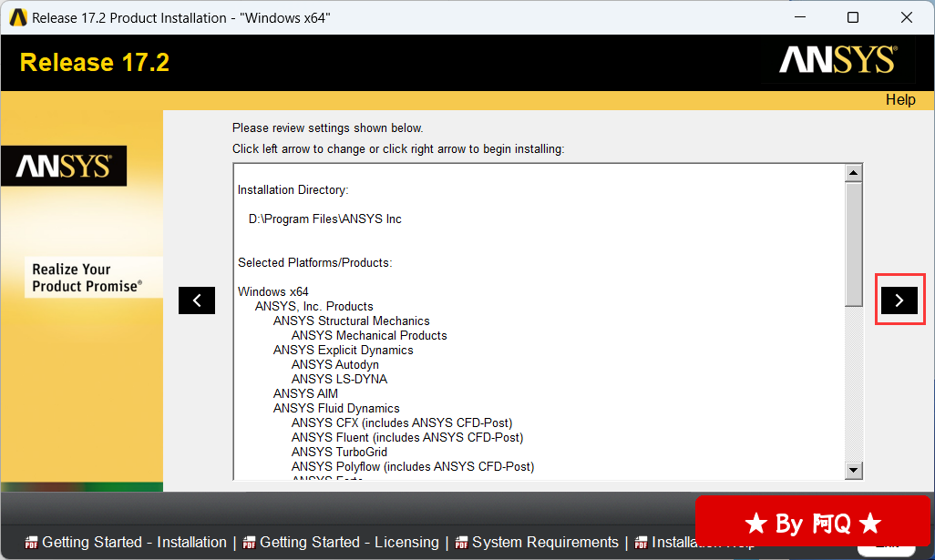Screen dimensions: 935x560
Task: Maximize the installer window
Action: pos(853,17)
